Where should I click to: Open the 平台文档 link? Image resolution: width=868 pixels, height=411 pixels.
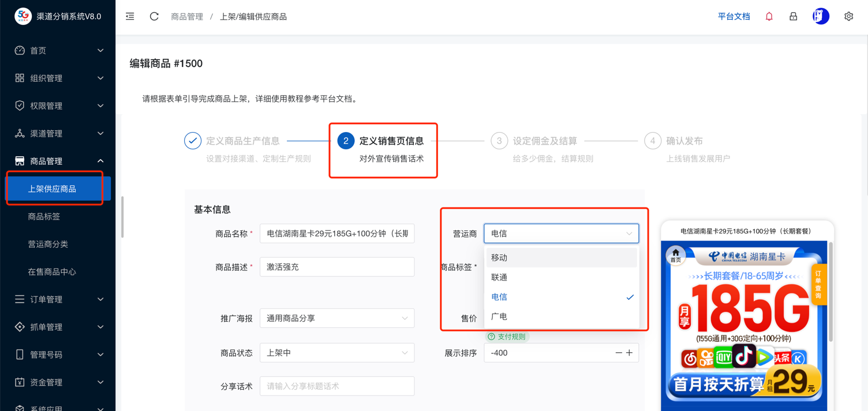click(x=734, y=17)
